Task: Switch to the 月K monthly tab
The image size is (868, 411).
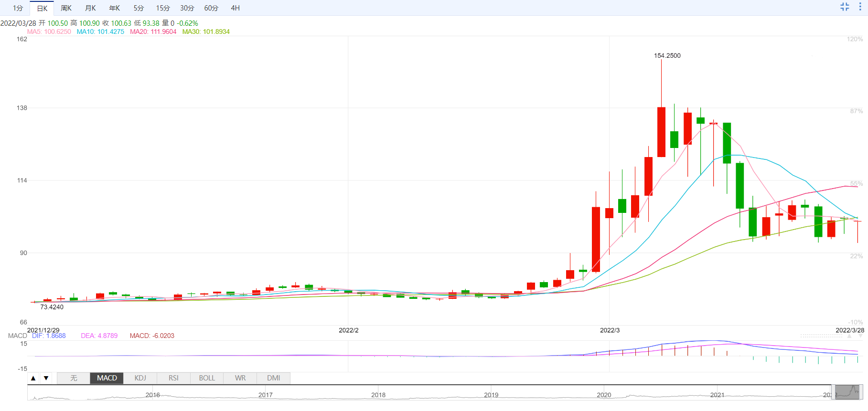Action: (90, 8)
